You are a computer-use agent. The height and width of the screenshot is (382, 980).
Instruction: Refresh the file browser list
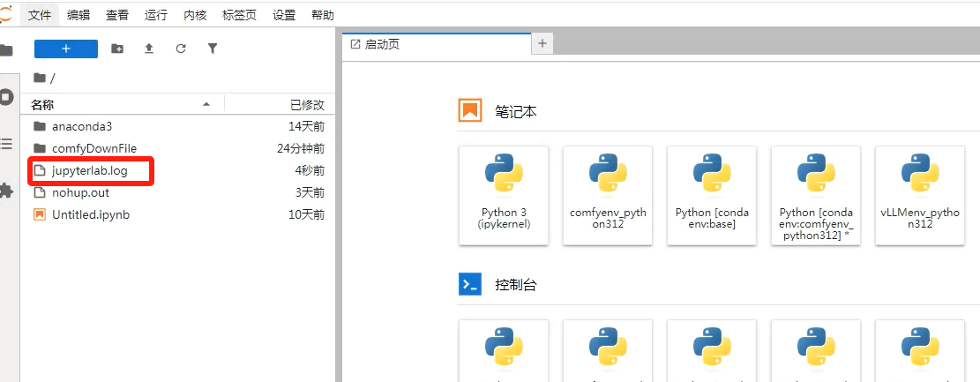[181, 49]
